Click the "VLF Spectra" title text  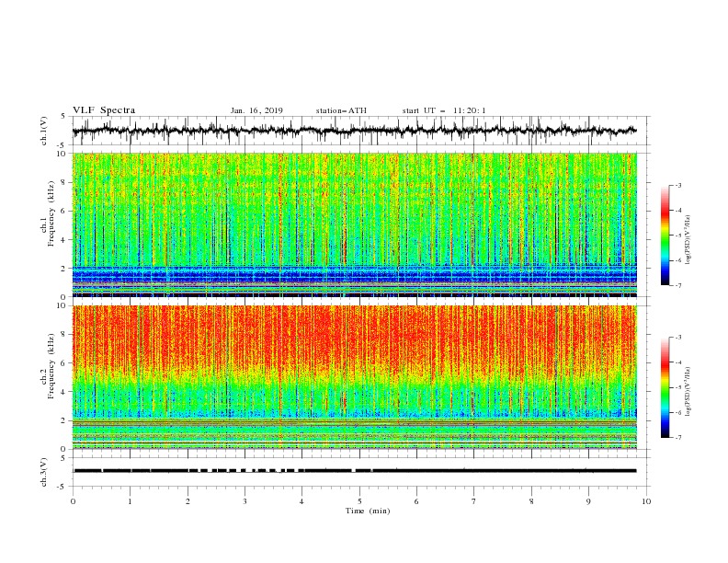(x=104, y=110)
